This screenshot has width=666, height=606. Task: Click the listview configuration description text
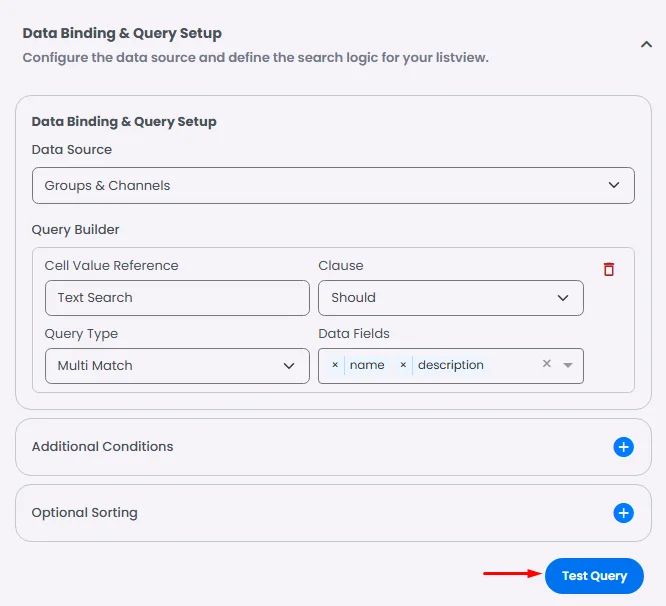point(255,58)
